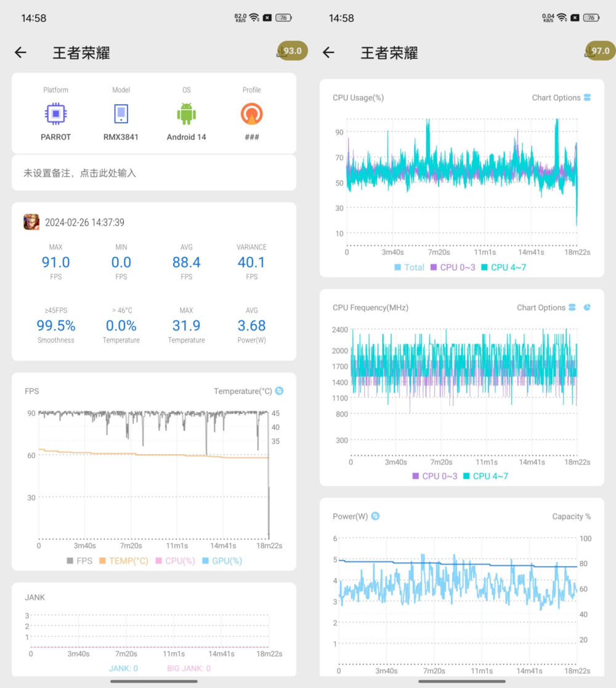Tap the Android 14 robot icon

coord(187,114)
